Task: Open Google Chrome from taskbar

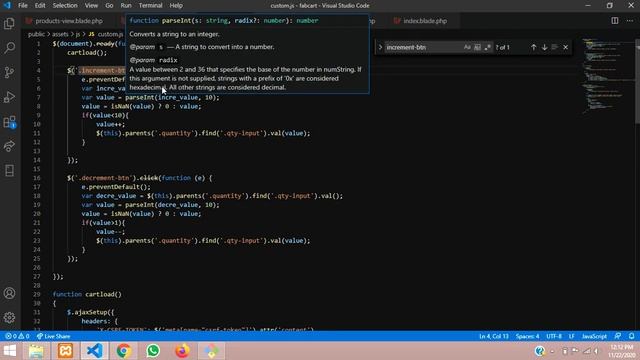Action: point(124,351)
